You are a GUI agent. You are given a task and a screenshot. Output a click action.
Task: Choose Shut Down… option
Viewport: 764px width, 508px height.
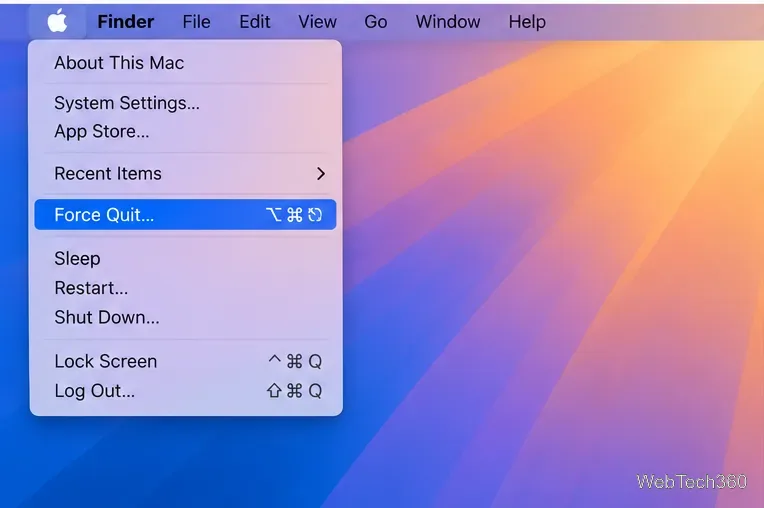[185, 318]
